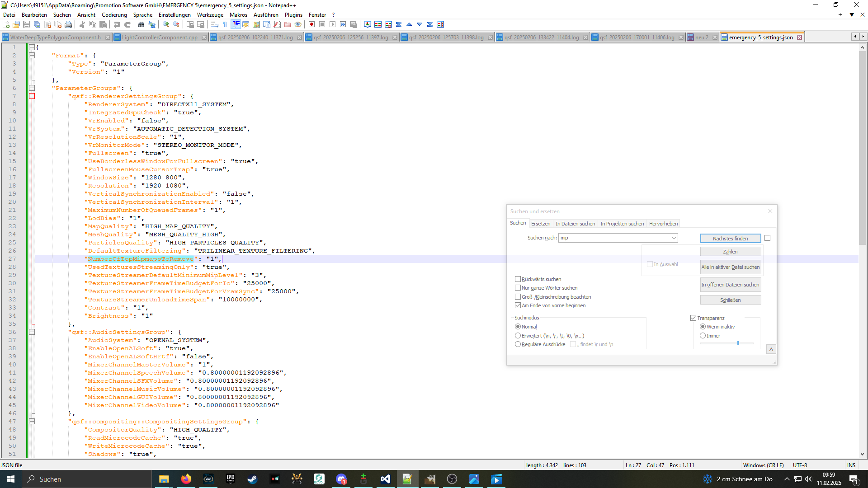Image resolution: width=868 pixels, height=488 pixels.
Task: Open the Suchen nach history dropdown
Action: (x=674, y=238)
